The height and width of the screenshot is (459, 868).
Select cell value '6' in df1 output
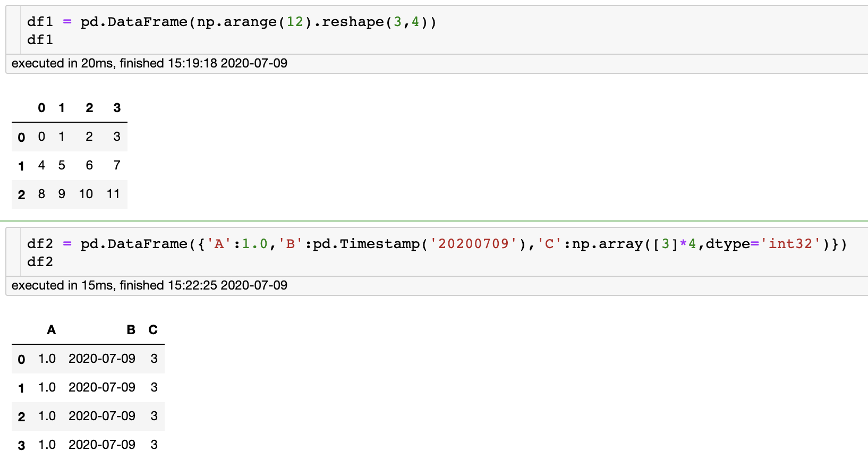[89, 165]
